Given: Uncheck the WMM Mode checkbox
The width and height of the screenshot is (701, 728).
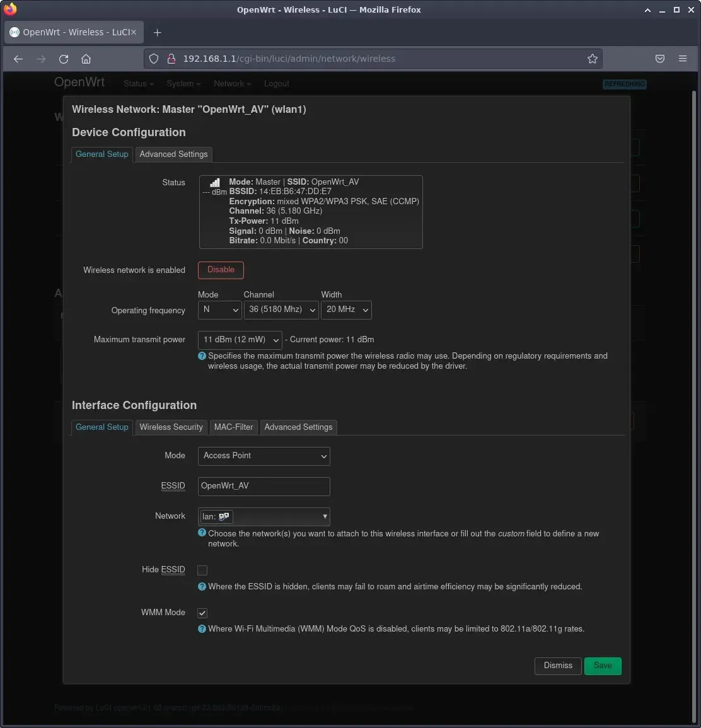Looking at the screenshot, I should [x=202, y=613].
